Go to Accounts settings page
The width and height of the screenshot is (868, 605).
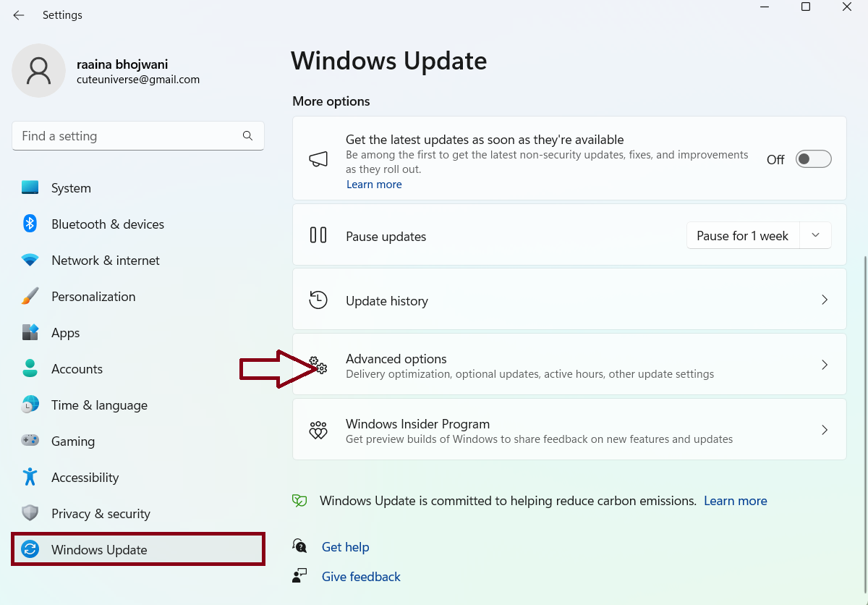77,369
